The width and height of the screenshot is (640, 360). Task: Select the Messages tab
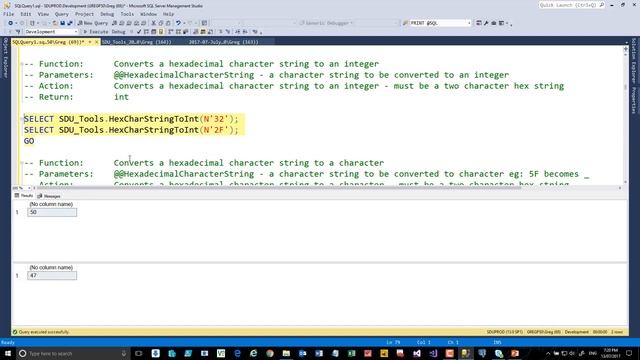tap(49, 196)
